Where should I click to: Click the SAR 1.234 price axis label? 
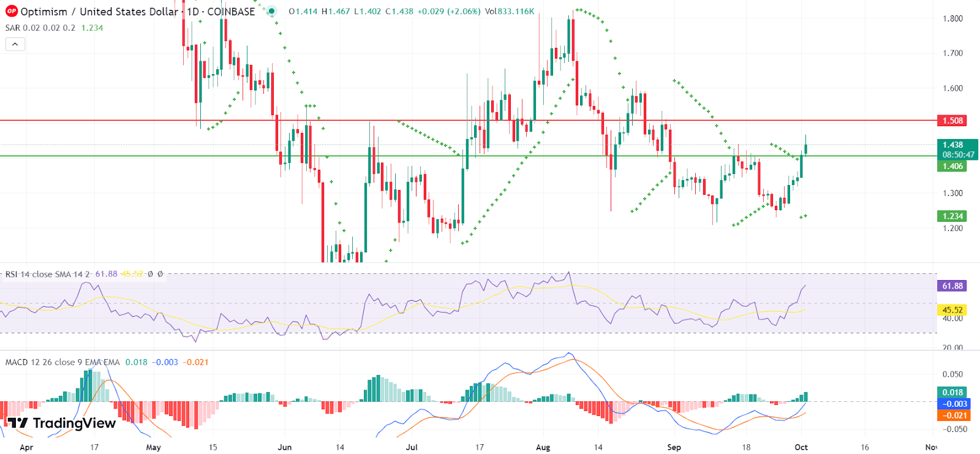click(952, 216)
